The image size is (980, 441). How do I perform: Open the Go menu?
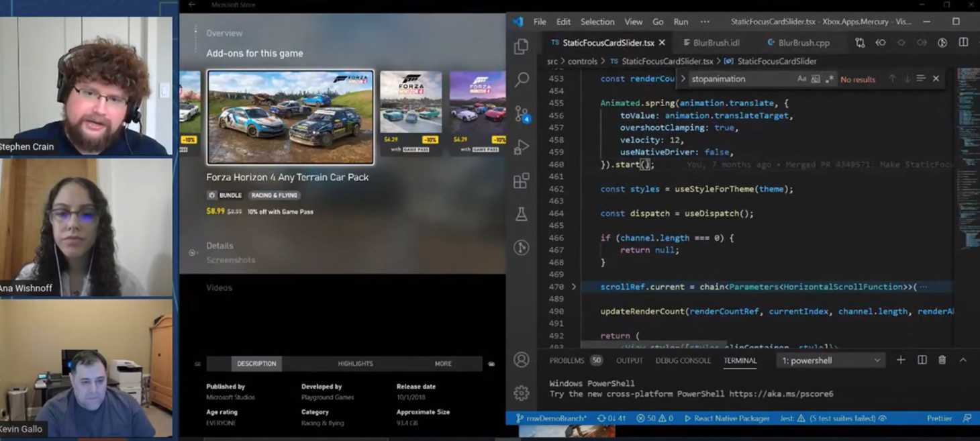coord(658,21)
